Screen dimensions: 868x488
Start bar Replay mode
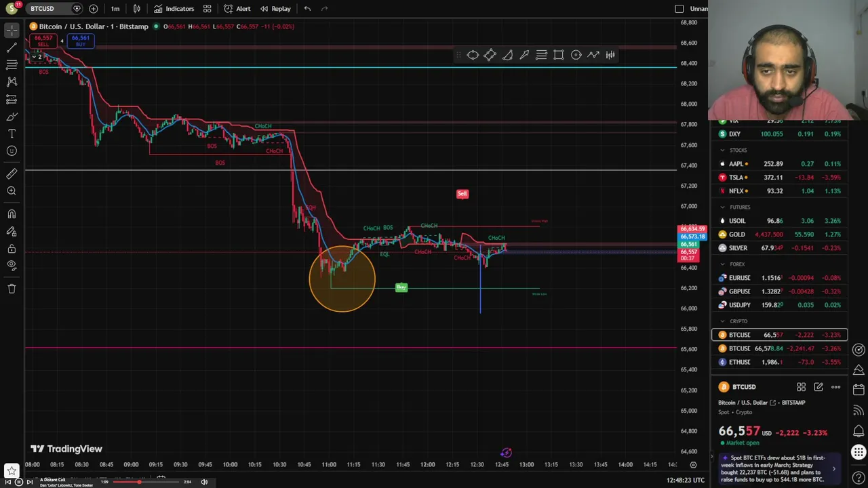[x=275, y=9]
